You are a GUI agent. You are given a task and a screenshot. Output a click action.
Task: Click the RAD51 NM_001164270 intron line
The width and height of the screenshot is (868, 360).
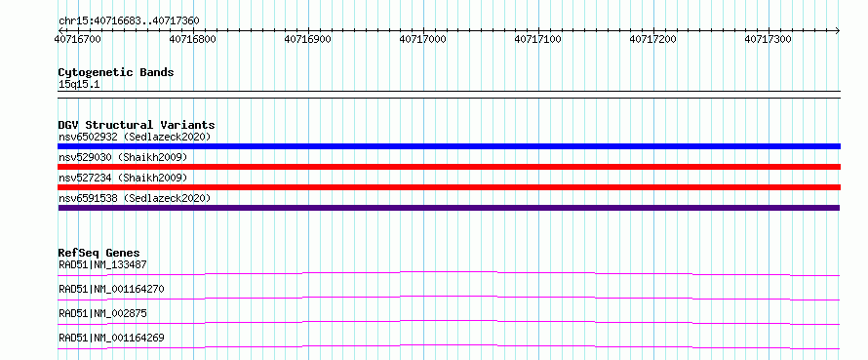click(x=449, y=298)
